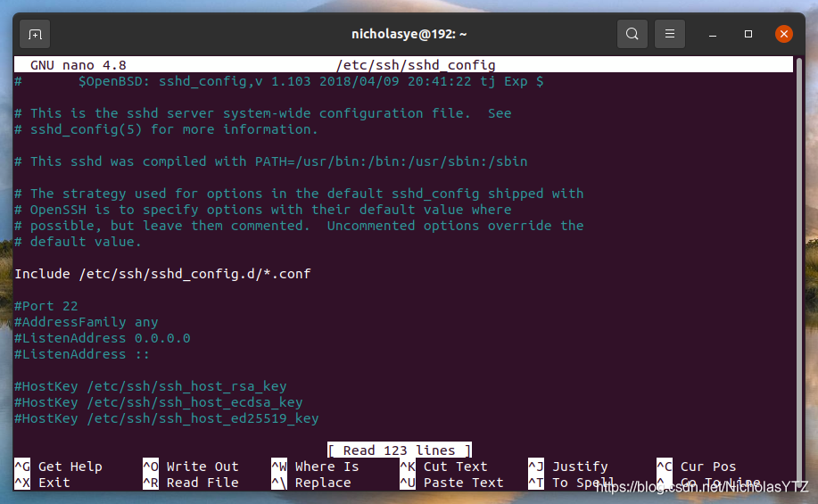The height and width of the screenshot is (504, 818).
Task: Close the terminal with the orange X
Action: [x=783, y=34]
